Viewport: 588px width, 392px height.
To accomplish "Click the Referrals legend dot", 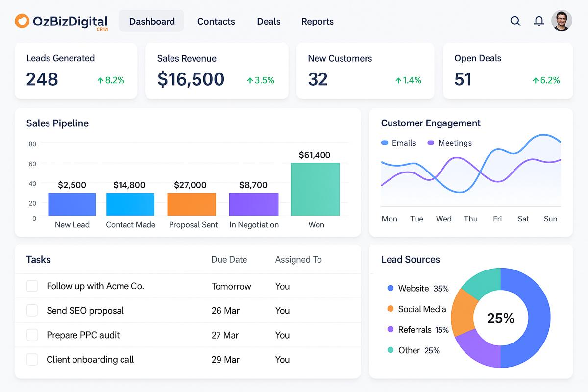I will click(391, 330).
